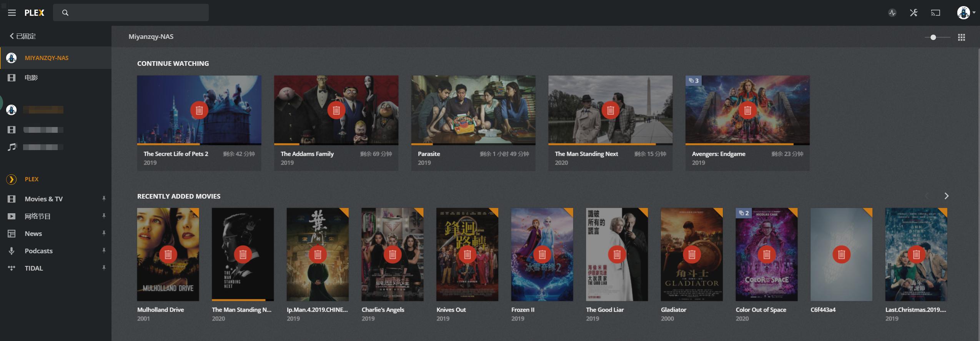Toggle pin for News

click(x=104, y=233)
